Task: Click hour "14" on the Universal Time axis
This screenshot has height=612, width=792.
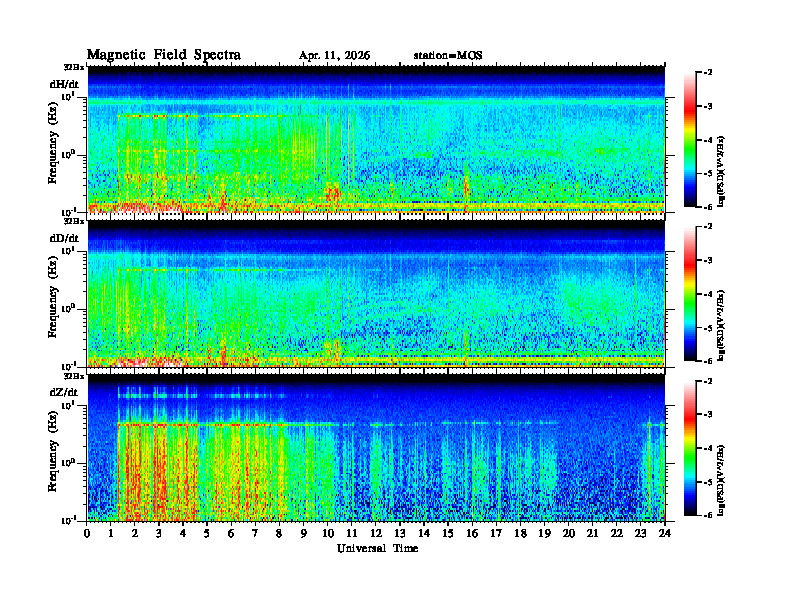Action: click(424, 534)
